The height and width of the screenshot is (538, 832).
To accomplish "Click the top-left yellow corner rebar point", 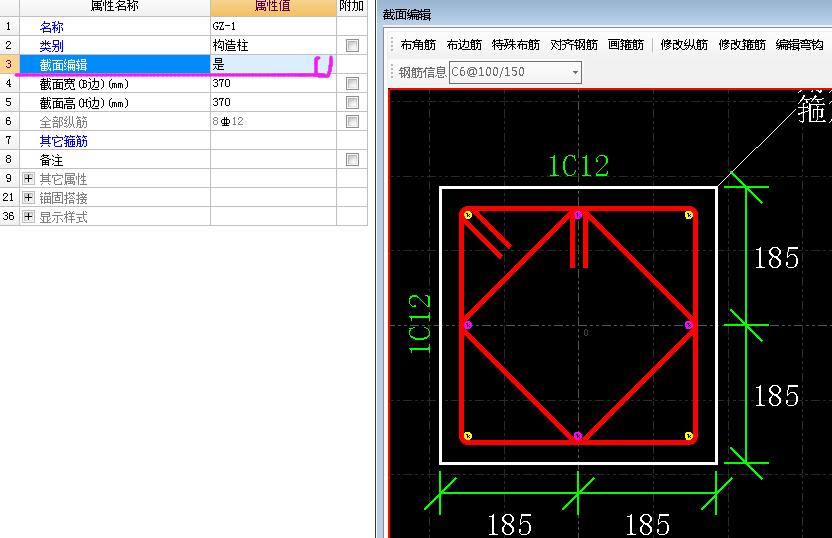I will [x=467, y=215].
